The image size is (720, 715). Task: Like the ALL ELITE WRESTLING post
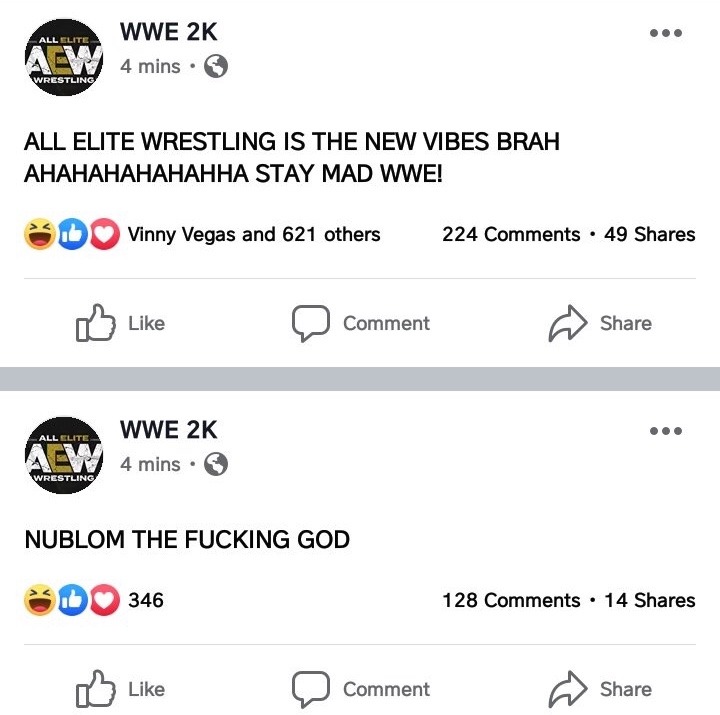pyautogui.click(x=121, y=324)
